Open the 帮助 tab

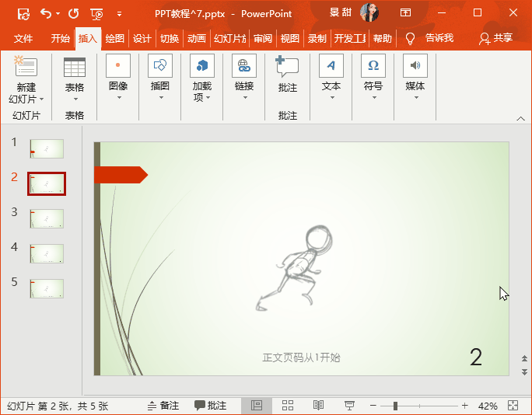point(383,39)
